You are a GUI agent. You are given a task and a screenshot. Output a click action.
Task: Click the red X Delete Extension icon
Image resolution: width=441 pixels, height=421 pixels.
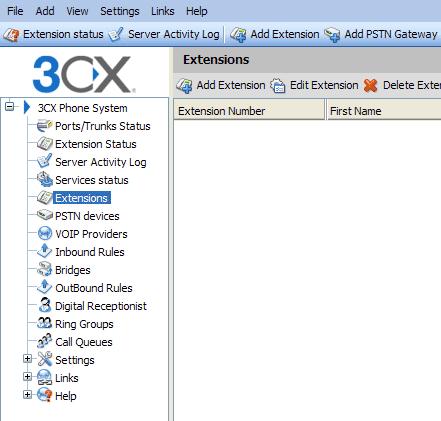pyautogui.click(x=370, y=85)
